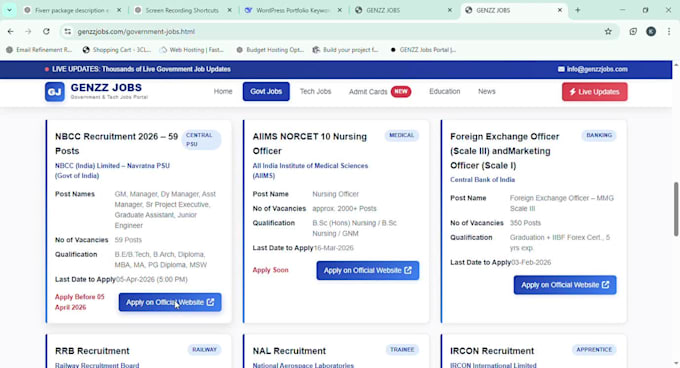Image resolution: width=680 pixels, height=368 pixels.
Task: Click NBCC Recruitment 2026 card title
Action: coord(116,143)
